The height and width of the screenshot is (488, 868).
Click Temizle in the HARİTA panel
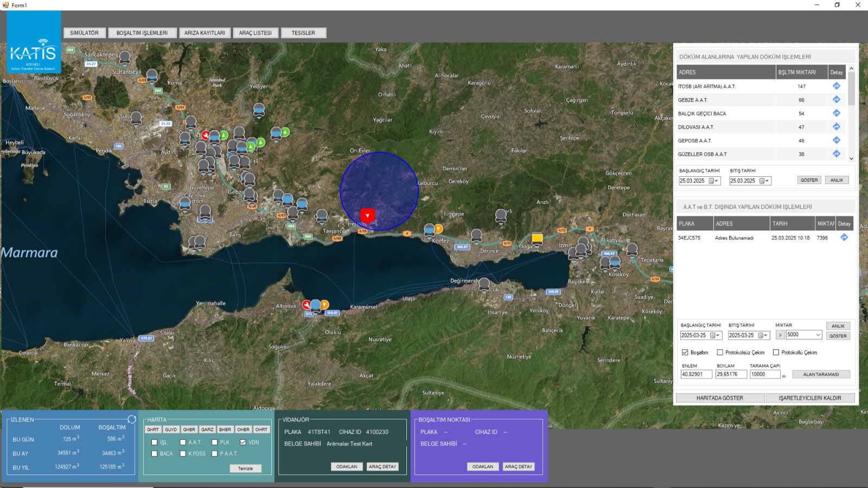[245, 468]
